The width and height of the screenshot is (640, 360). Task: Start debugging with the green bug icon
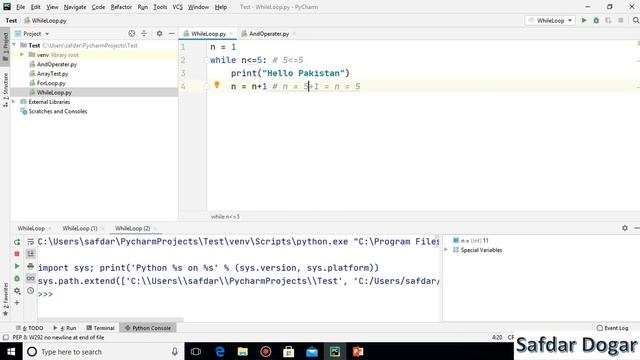pos(596,20)
